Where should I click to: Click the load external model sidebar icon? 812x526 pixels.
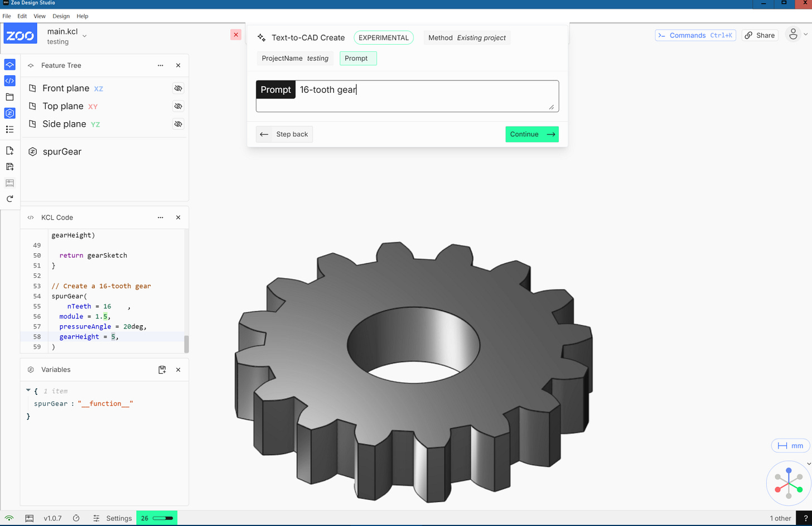click(x=9, y=151)
